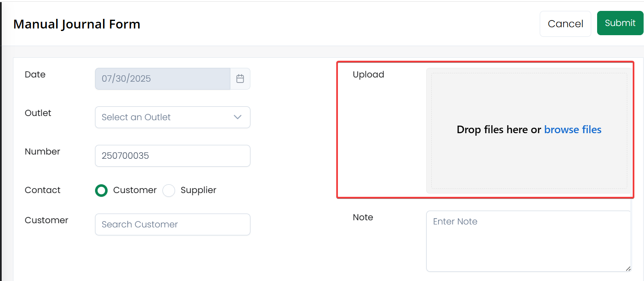Viewport: 644px width, 281px height.
Task: Click the chevron arrow in Outlet field
Action: point(238,117)
